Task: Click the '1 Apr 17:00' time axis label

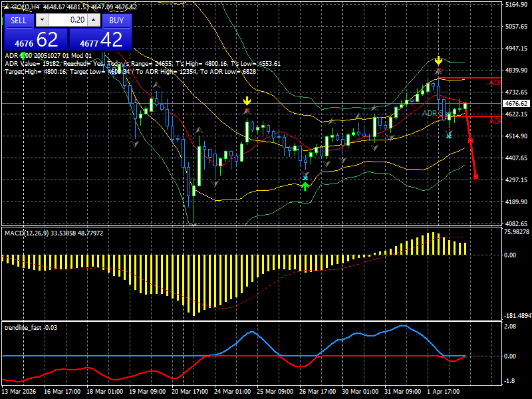Action: point(444,391)
